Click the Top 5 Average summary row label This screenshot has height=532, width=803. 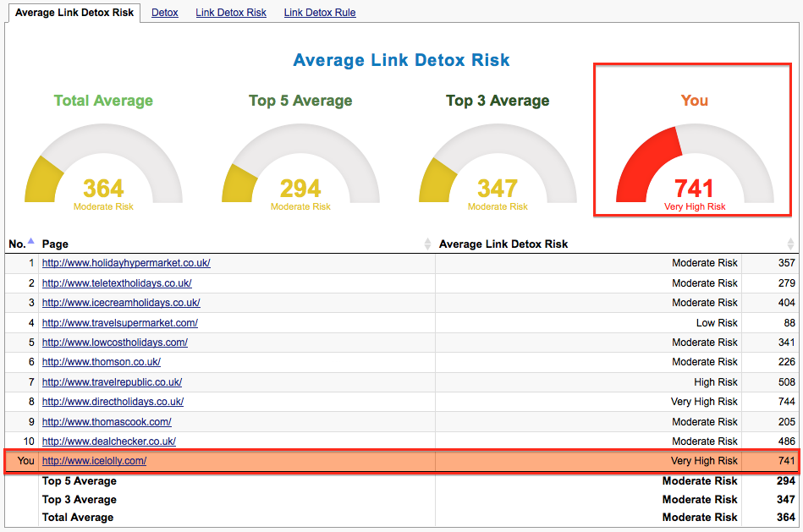pos(80,481)
